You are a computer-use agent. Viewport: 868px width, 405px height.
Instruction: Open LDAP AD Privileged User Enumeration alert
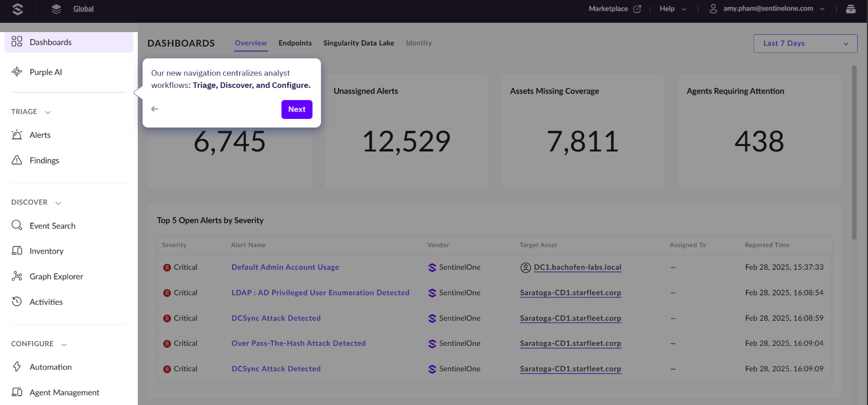coord(321,293)
